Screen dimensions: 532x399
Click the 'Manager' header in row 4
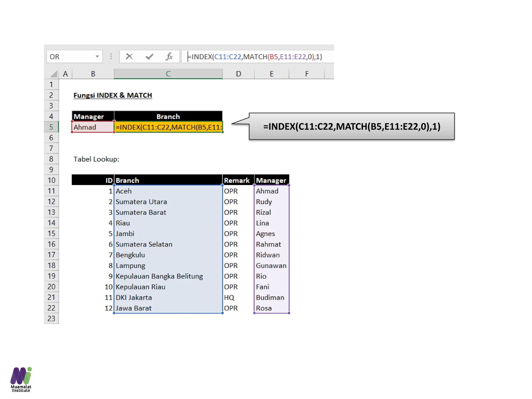(93, 116)
